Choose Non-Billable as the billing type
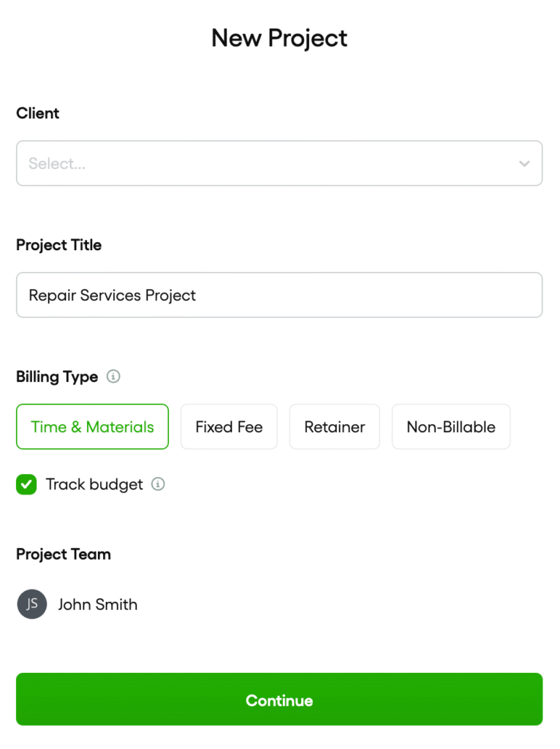Screen dimensions: 560x749 [x=450, y=426]
